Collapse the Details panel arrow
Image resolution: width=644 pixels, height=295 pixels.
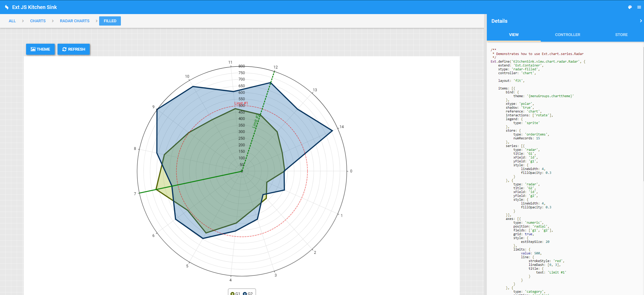[641, 21]
